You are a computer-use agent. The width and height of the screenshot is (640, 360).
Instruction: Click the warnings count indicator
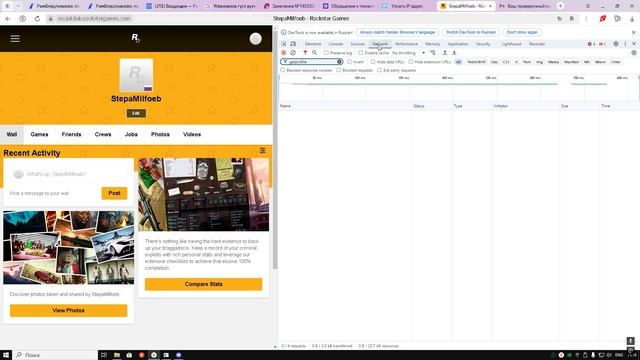(602, 44)
